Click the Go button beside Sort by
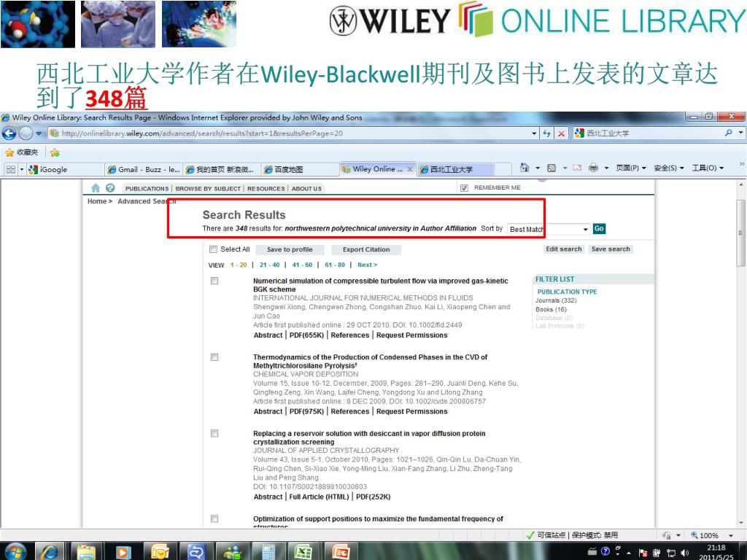 tap(599, 228)
